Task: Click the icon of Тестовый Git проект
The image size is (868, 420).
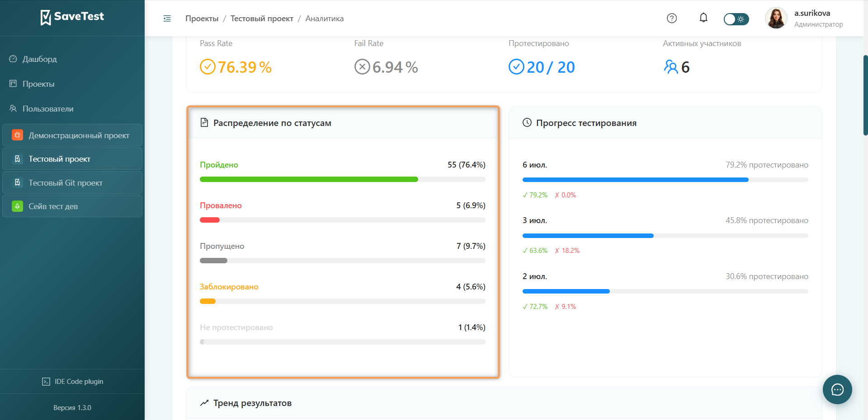Action: pos(17,182)
